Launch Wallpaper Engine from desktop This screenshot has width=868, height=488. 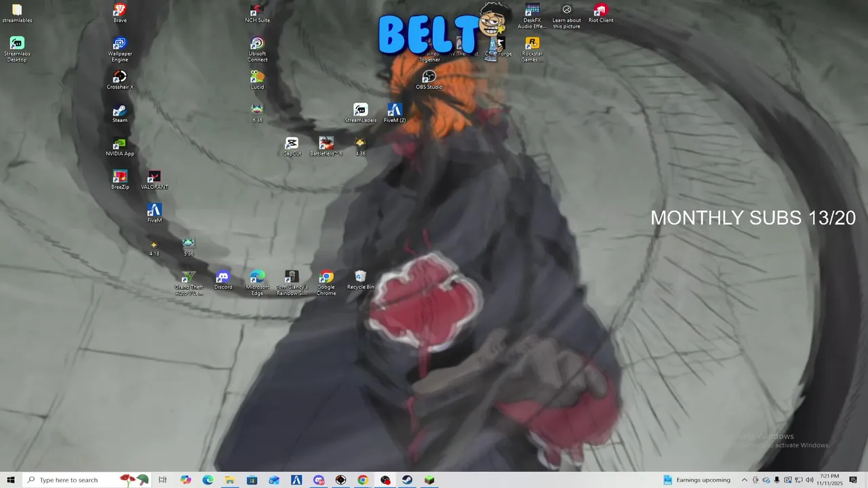click(x=119, y=49)
